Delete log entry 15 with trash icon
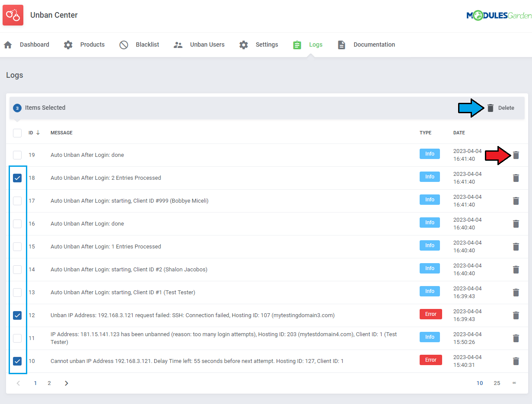The width and height of the screenshot is (532, 404). pos(516,247)
